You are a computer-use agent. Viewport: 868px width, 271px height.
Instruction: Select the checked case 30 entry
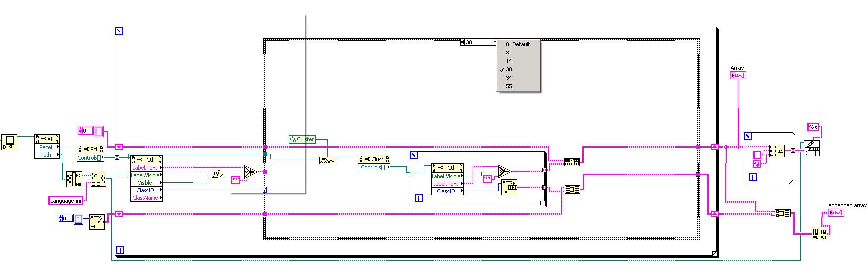click(x=518, y=69)
